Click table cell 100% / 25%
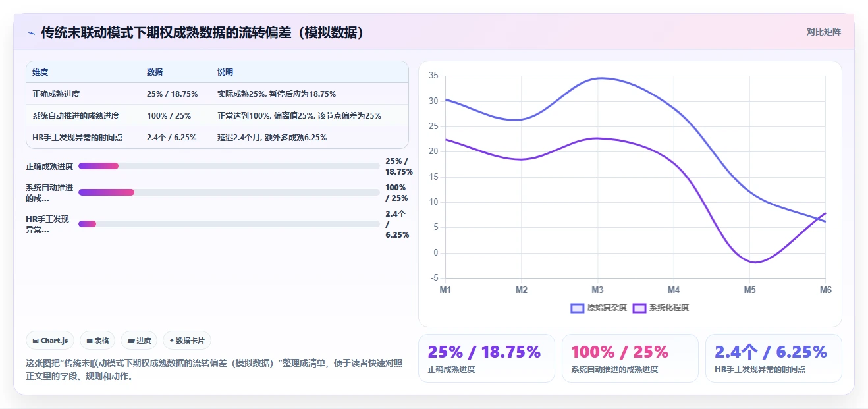Viewport: 868px width, 409px height. tap(169, 116)
